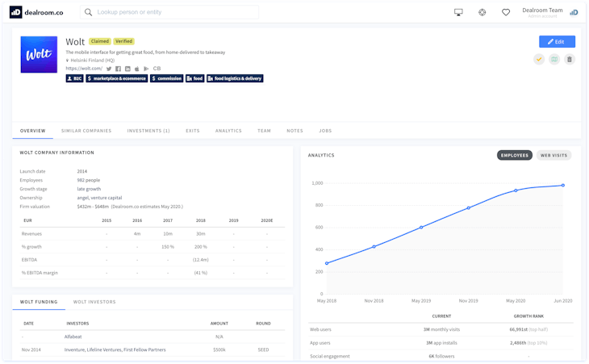Open Wolt's Twitter profile icon
This screenshot has height=364, width=589.
click(x=109, y=69)
